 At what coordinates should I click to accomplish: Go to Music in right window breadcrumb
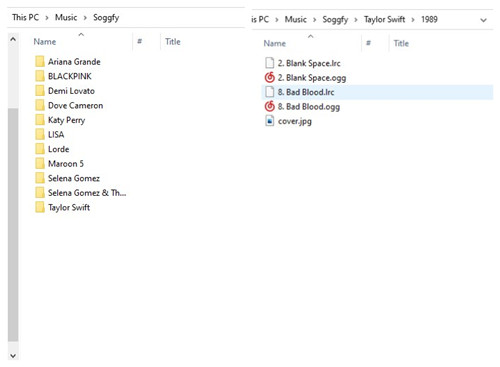point(296,19)
